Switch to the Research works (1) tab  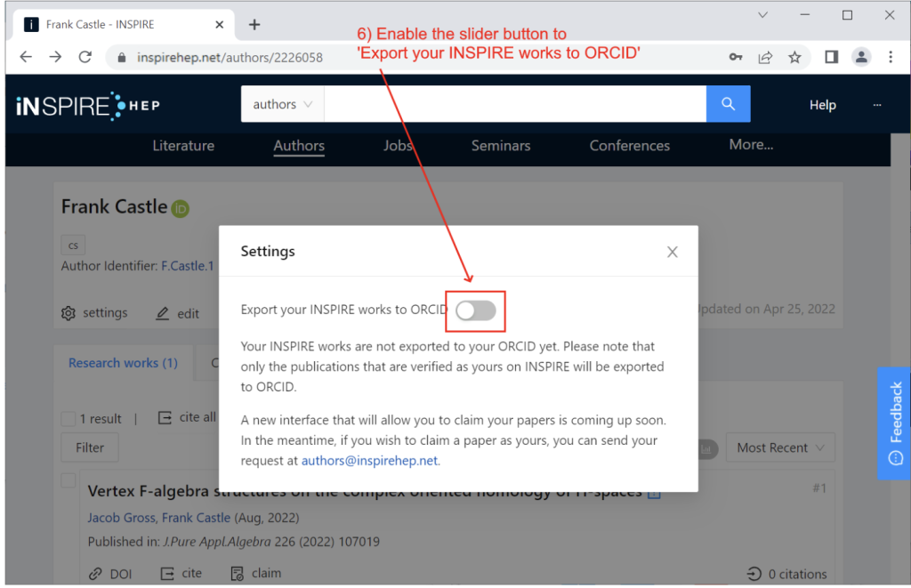[123, 363]
